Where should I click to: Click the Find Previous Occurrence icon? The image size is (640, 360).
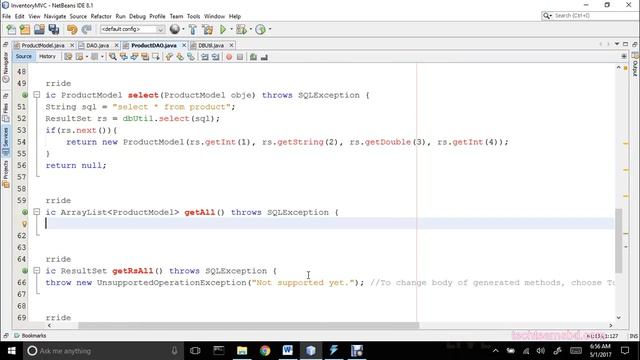coord(123,57)
